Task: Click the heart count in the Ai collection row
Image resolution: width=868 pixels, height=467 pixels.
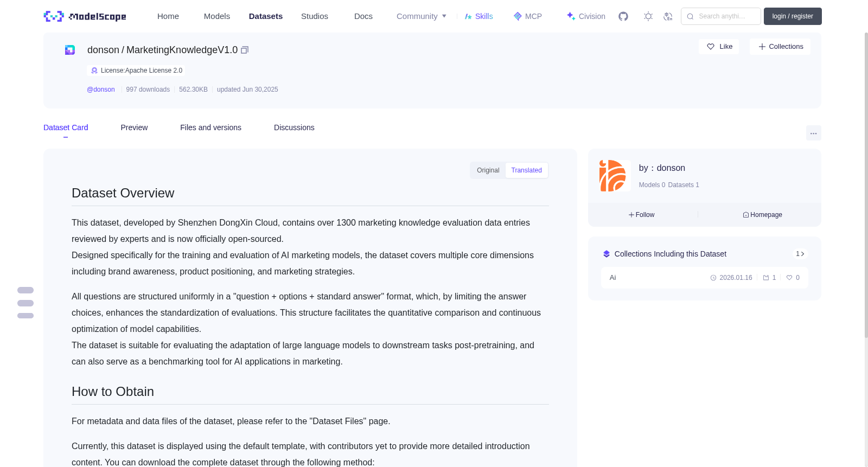Action: coord(793,278)
